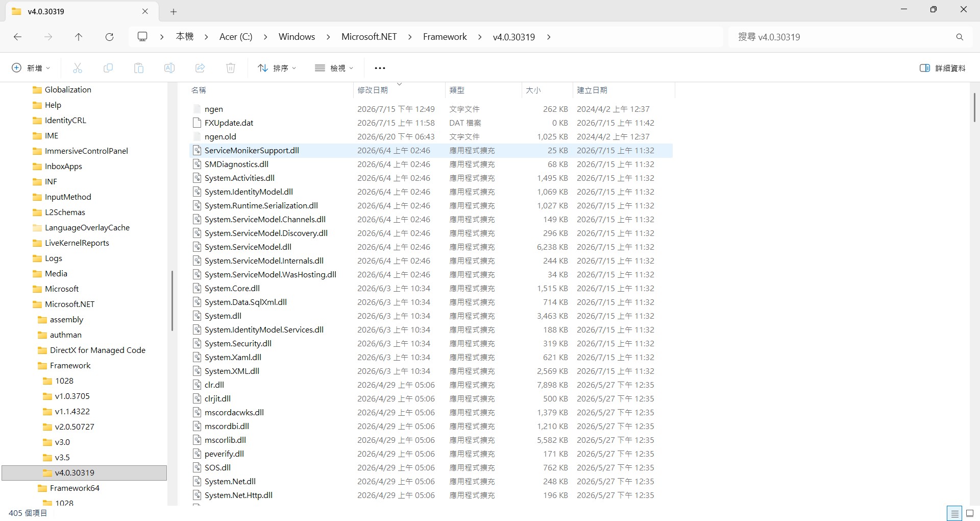Click the Copy icon in toolbar
This screenshot has height=521, width=980.
[x=108, y=68]
